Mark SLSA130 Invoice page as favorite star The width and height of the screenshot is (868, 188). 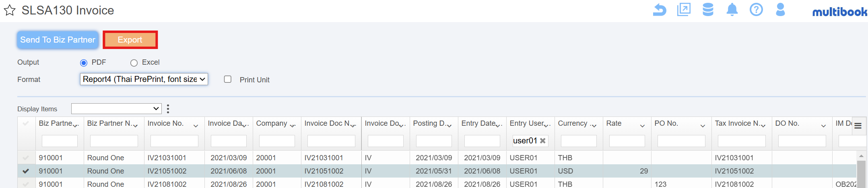pos(10,10)
